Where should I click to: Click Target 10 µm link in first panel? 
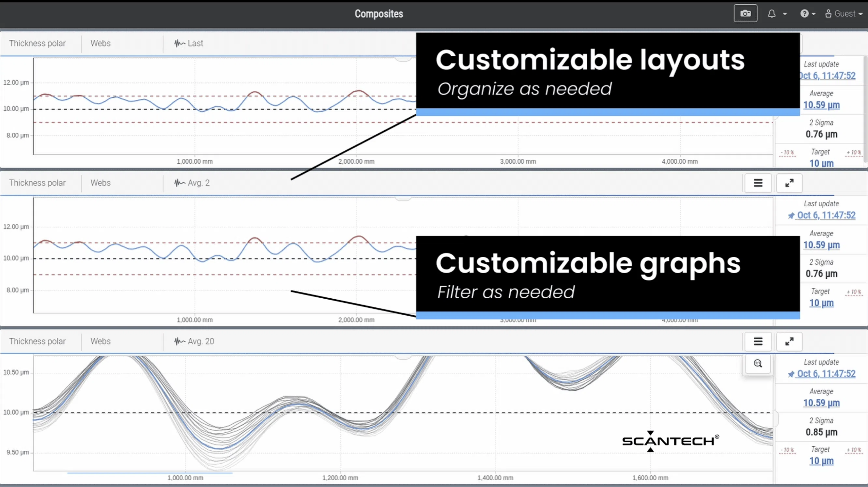[821, 164]
